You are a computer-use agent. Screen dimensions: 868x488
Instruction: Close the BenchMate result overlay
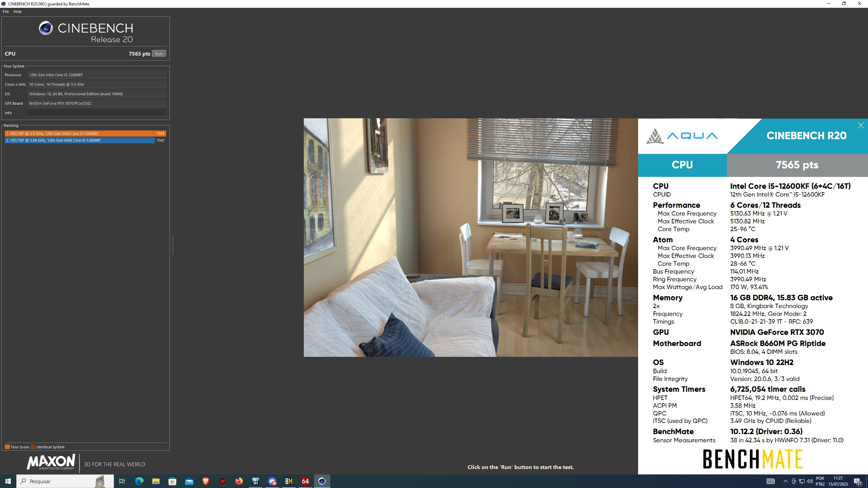[861, 125]
